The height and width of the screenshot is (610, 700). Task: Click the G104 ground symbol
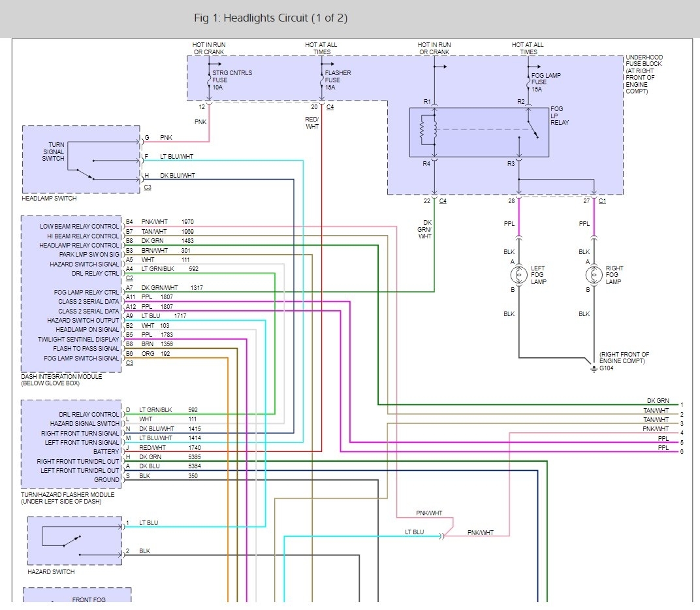(594, 369)
